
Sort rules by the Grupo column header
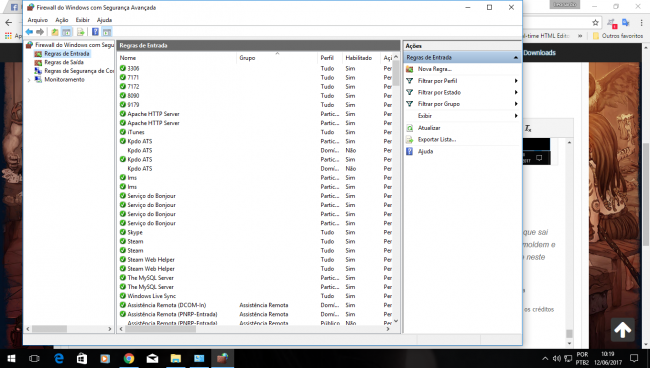pyautogui.click(x=247, y=58)
